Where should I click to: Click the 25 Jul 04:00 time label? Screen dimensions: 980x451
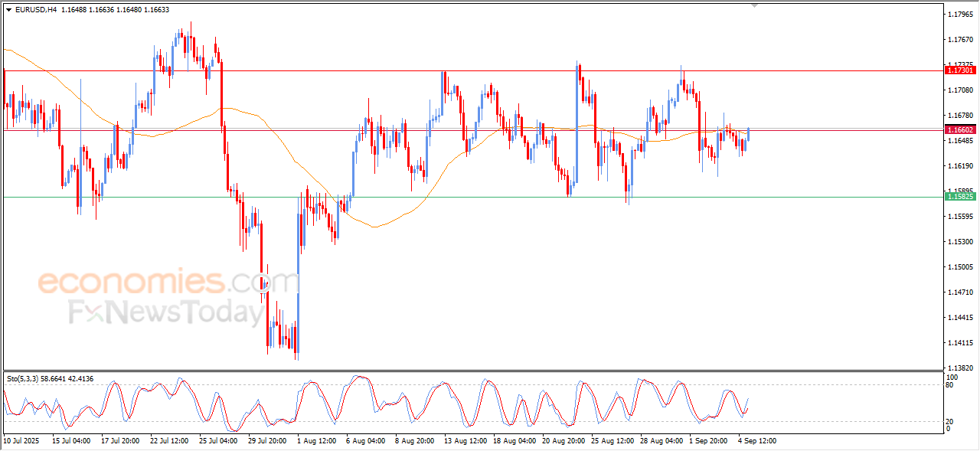click(x=218, y=441)
